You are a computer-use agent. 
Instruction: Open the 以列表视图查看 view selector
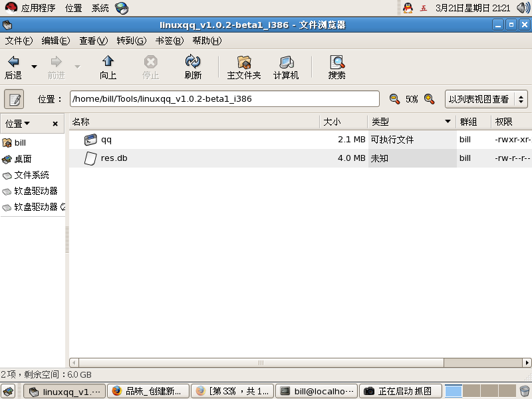(x=486, y=99)
